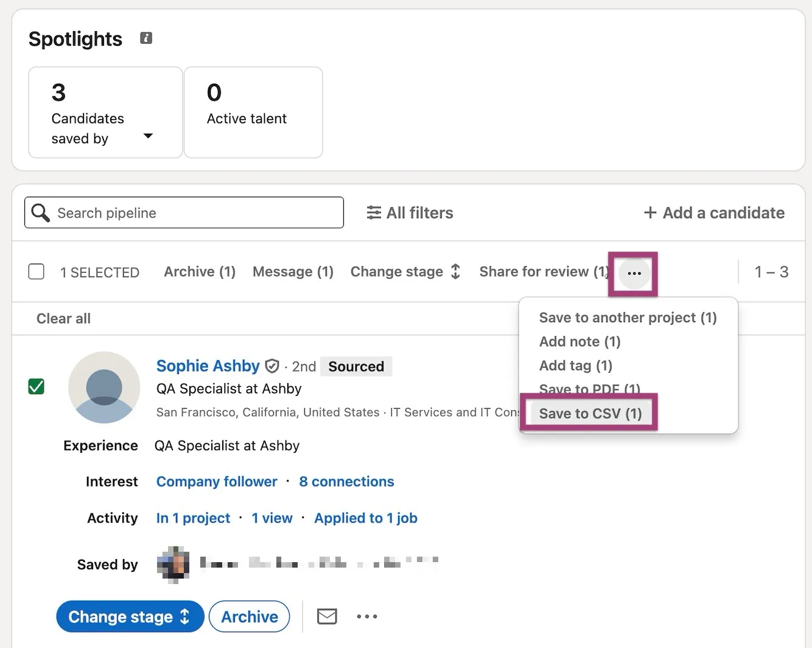
Task: Focus the Search pipeline input field
Action: (184, 213)
